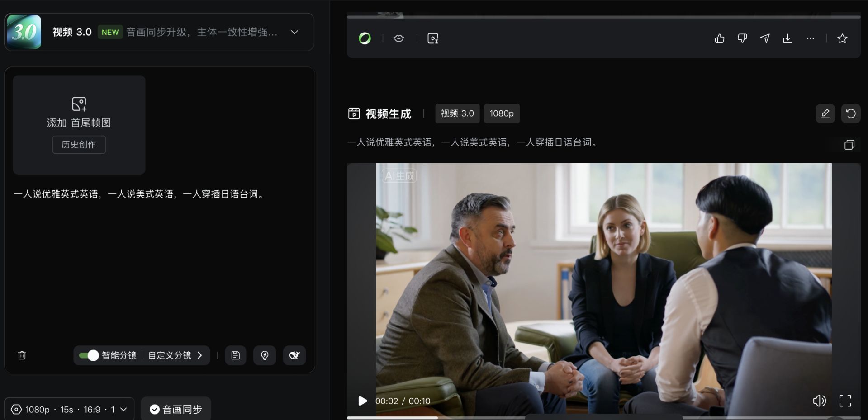The image size is (868, 420).
Task: Click the pencil edit icon
Action: [x=825, y=113]
